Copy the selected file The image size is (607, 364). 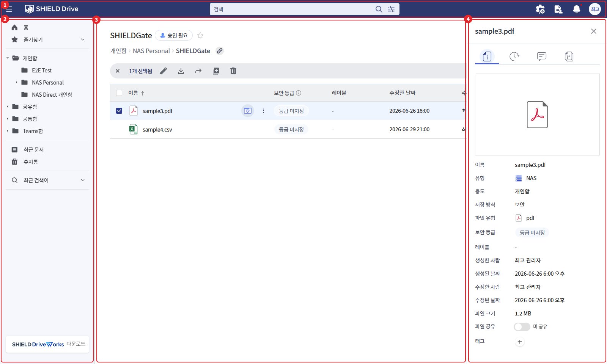point(216,71)
